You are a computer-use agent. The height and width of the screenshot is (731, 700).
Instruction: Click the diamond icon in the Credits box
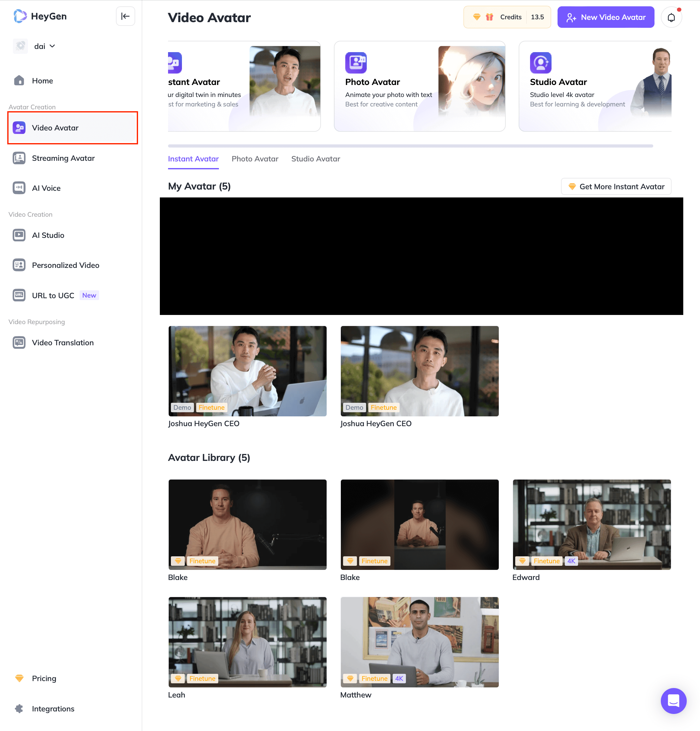click(x=477, y=17)
